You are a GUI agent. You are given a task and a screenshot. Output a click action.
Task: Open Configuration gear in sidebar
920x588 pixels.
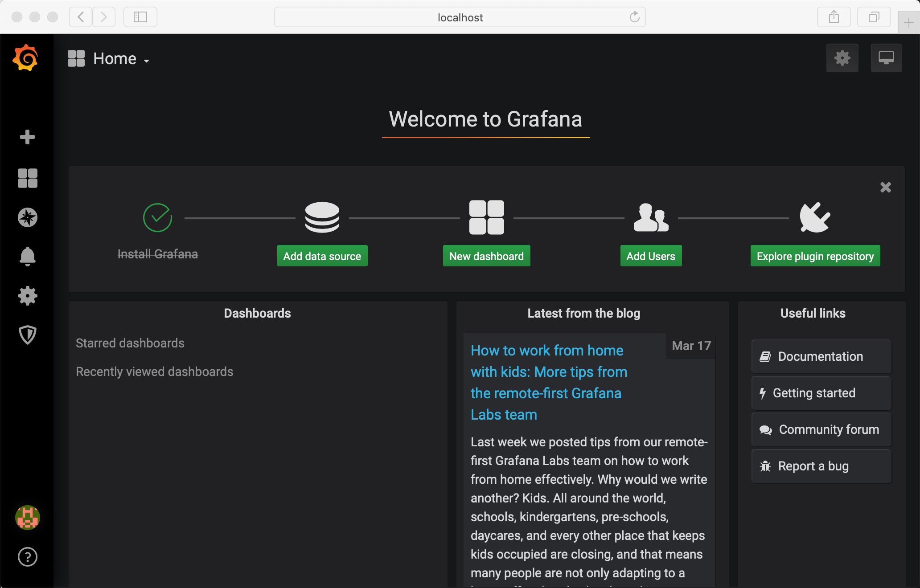pyautogui.click(x=27, y=296)
